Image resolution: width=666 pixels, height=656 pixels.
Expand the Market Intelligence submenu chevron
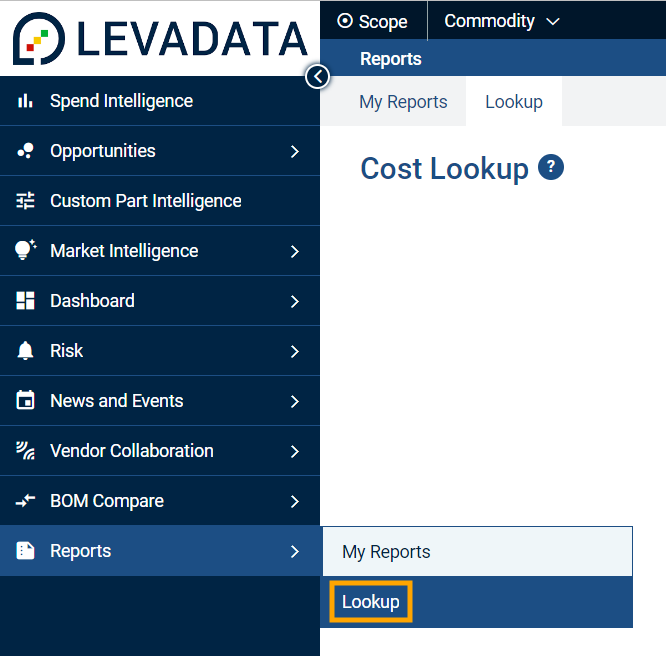[294, 251]
